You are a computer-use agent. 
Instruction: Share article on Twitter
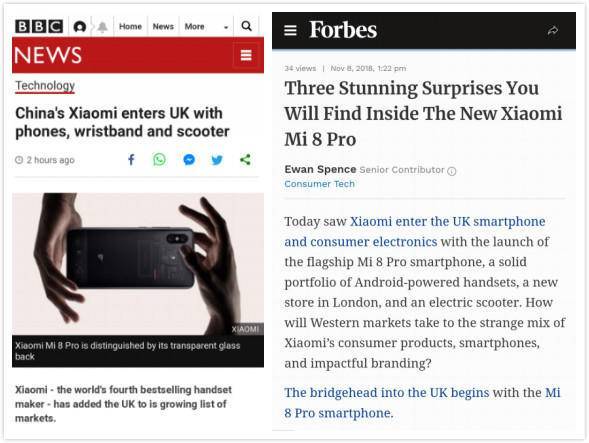(217, 160)
